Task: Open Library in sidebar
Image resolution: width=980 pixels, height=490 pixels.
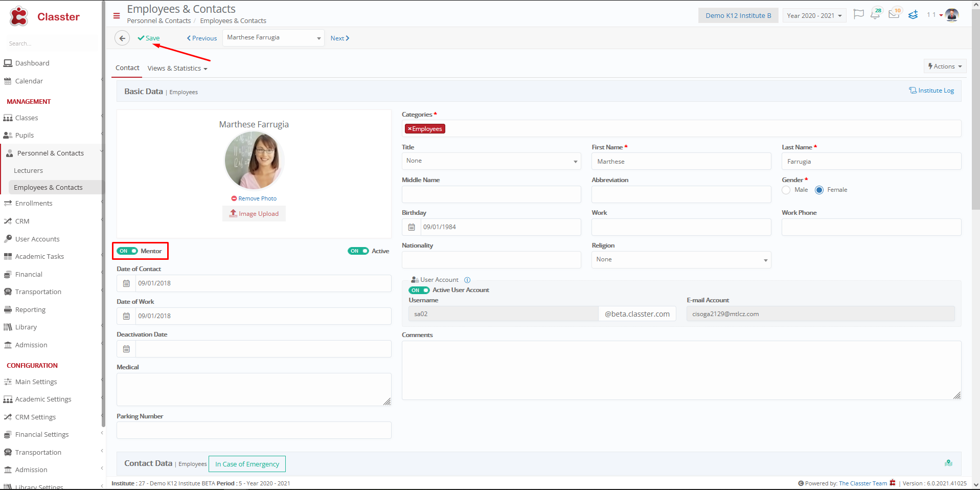Action: [x=26, y=327]
